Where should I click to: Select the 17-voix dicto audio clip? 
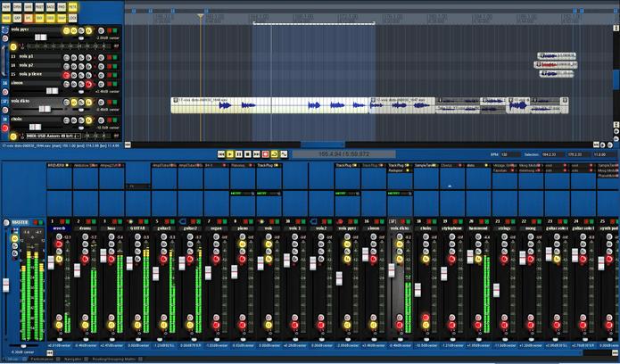(269, 106)
